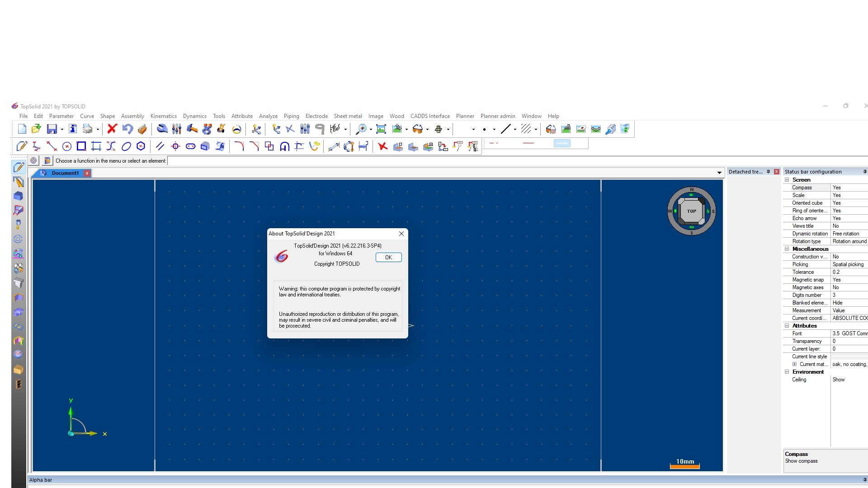The width and height of the screenshot is (868, 488).
Task: Click OK in the About dialog
Action: (388, 257)
